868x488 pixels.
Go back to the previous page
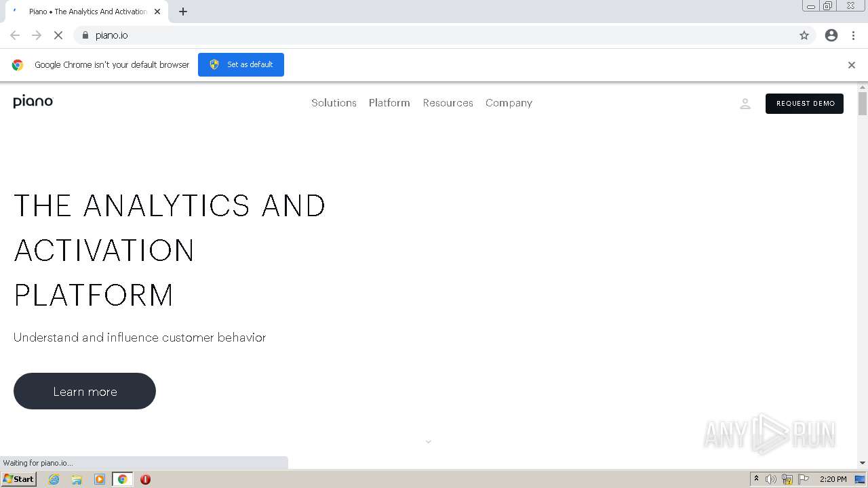coord(15,35)
